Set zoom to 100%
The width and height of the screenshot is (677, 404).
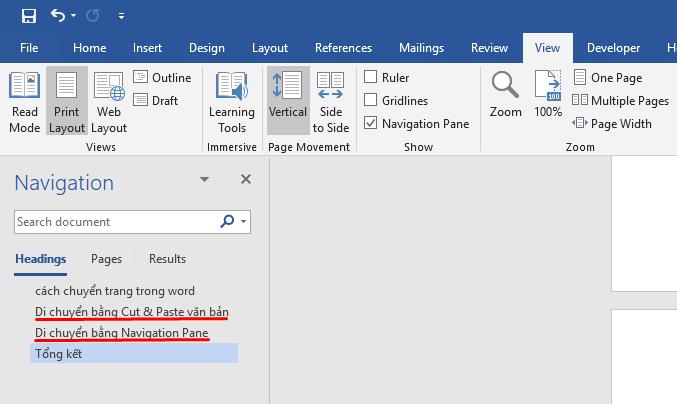click(x=548, y=94)
